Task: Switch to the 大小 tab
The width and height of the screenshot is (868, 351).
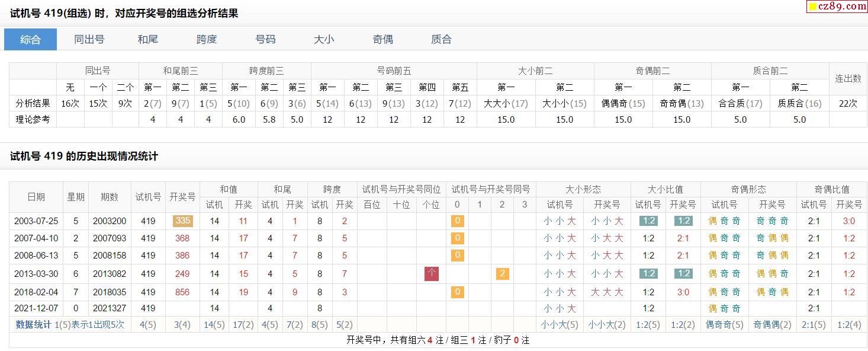Action: coord(324,40)
